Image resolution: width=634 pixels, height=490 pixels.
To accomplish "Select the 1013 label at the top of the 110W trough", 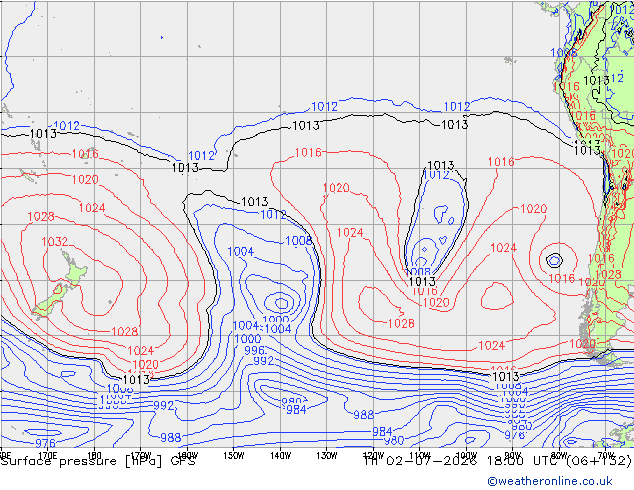I will (441, 165).
